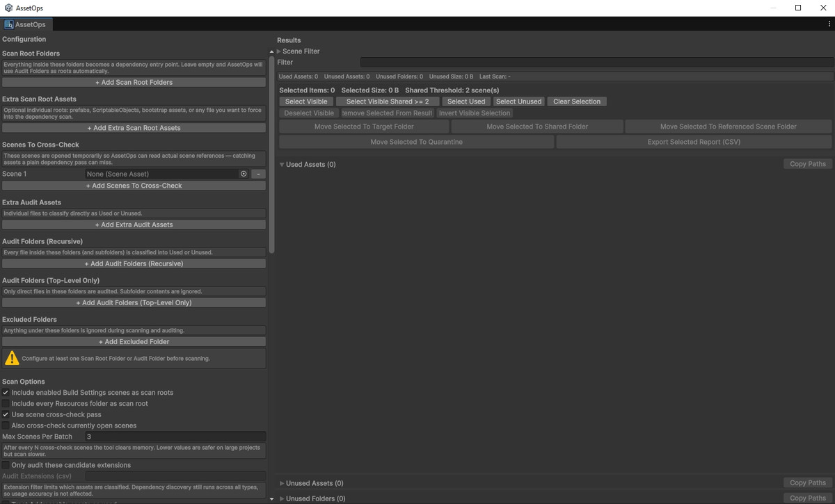The width and height of the screenshot is (835, 504).
Task: Check Only audit these candidate extensions
Action: click(x=6, y=465)
